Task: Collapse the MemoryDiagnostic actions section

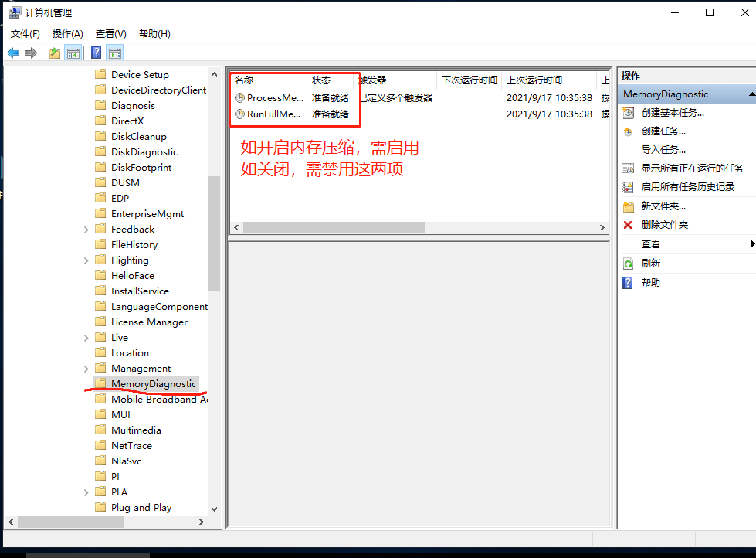Action: pyautogui.click(x=751, y=94)
